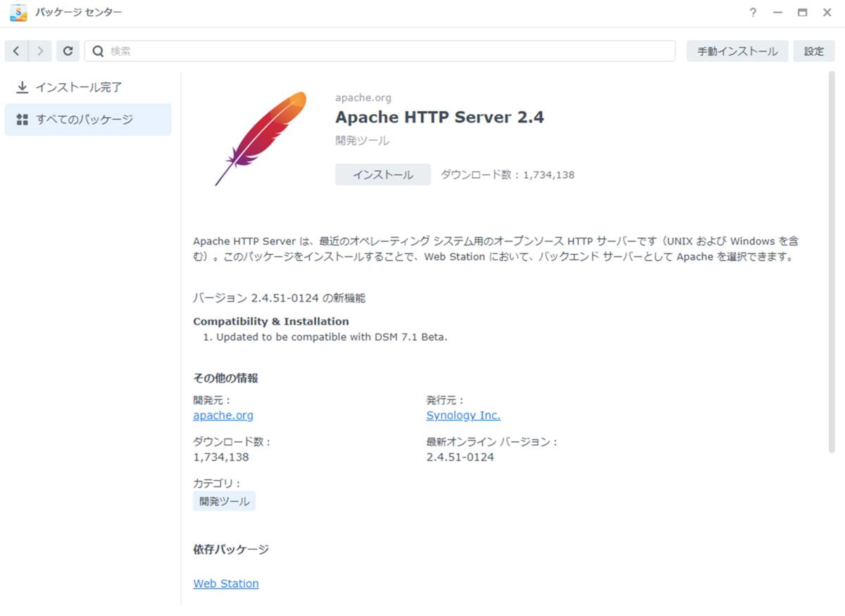Click the forward navigation arrow
The width and height of the screenshot is (845, 616).
(40, 51)
